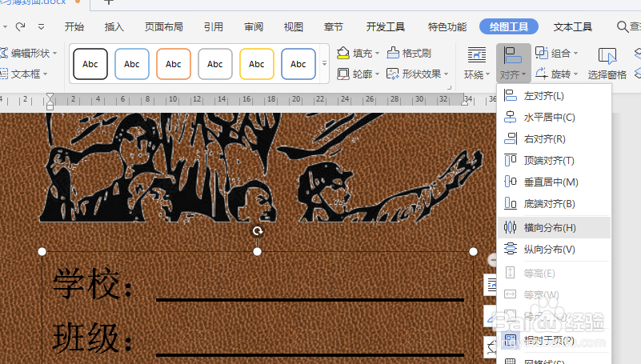Screen dimensions: 641x364
Task: Open the 旋转 dropdown arrow
Action: click(x=575, y=74)
